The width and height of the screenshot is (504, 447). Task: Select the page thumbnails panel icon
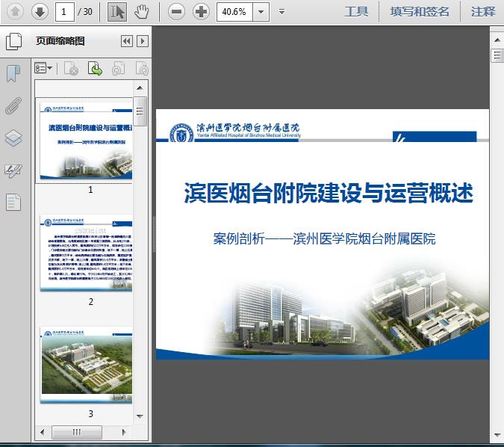coord(14,41)
